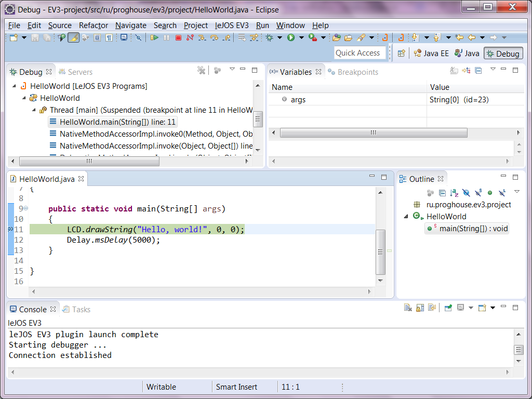Switch to the Tasks tab
The width and height of the screenshot is (532, 399).
tap(77, 310)
